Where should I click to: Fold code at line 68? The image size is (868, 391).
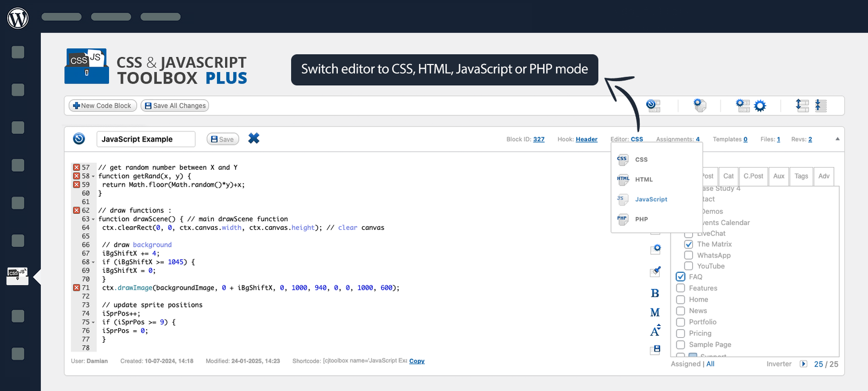click(93, 262)
